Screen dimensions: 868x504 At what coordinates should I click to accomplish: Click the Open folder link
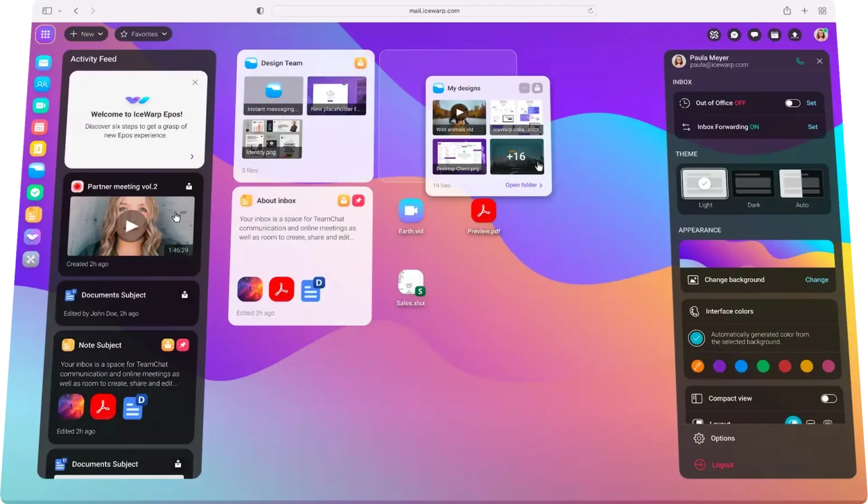523,185
